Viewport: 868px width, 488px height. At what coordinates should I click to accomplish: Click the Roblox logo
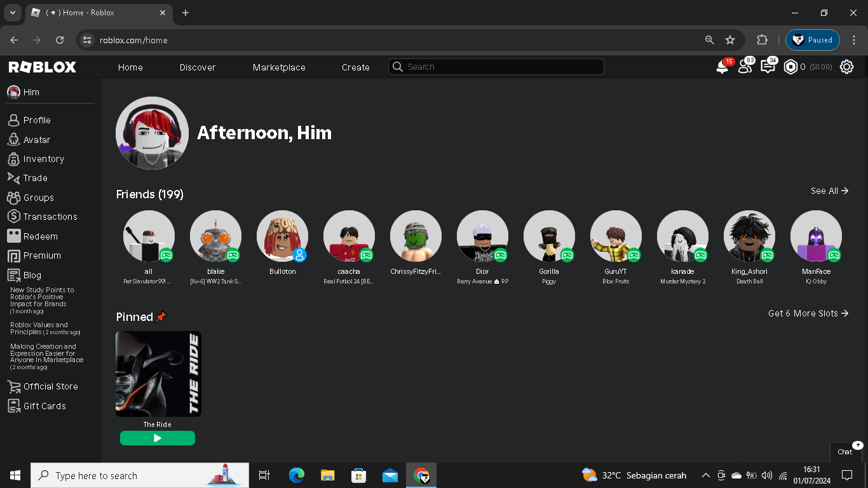43,67
